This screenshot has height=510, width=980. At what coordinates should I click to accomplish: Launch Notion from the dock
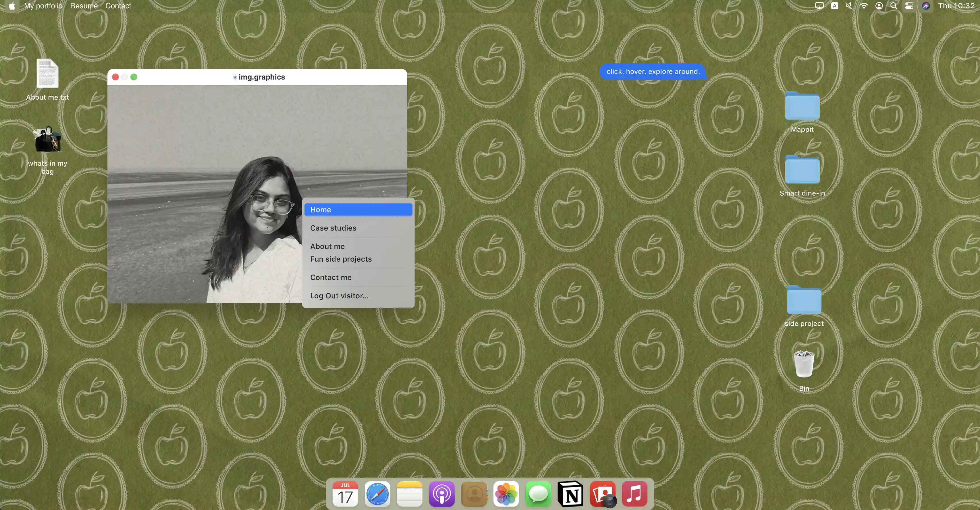pos(570,494)
